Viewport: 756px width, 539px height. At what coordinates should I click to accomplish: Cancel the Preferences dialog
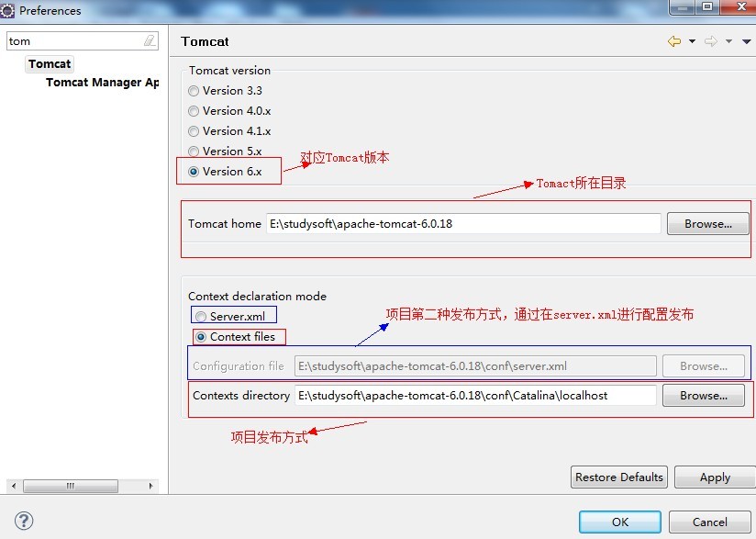[710, 522]
